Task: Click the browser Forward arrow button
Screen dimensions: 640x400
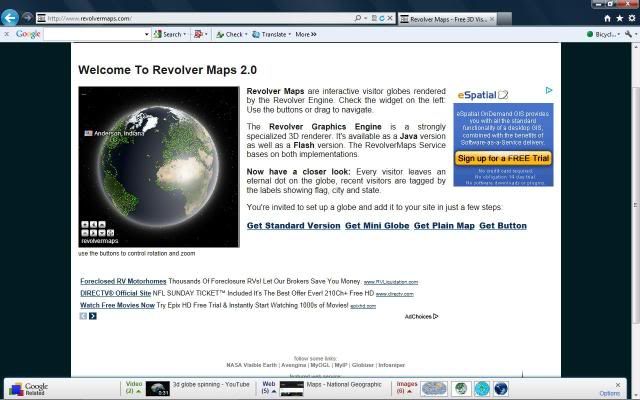Action: (x=27, y=18)
